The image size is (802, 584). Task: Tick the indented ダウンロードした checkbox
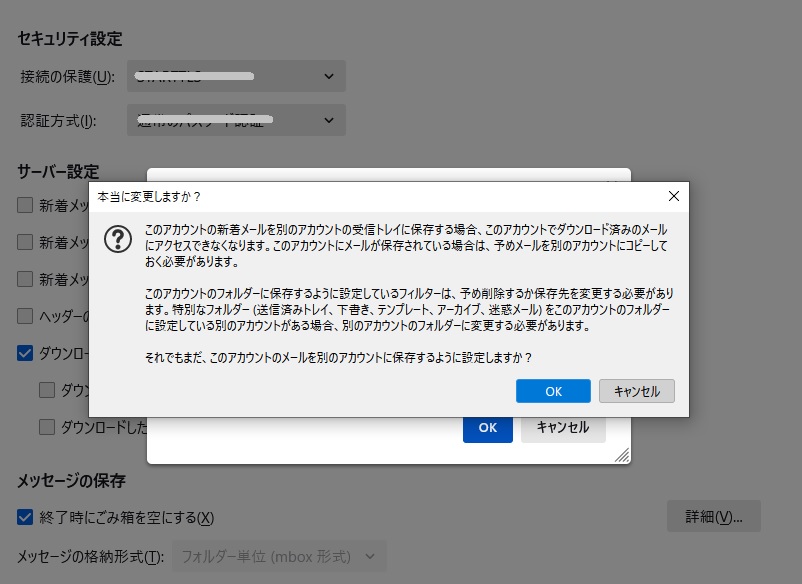pos(47,427)
